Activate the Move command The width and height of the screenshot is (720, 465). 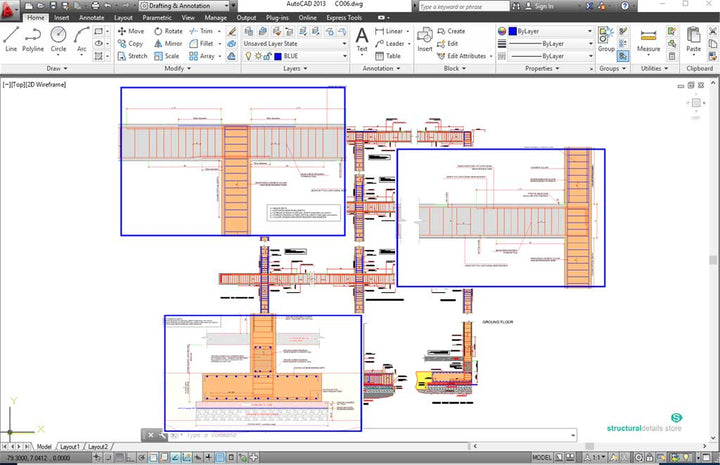(131, 31)
